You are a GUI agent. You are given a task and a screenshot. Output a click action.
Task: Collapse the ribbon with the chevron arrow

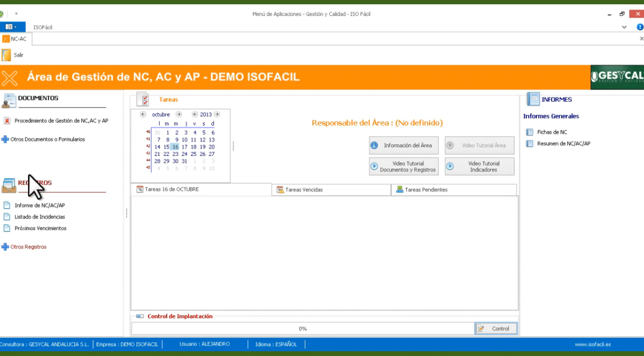624,27
